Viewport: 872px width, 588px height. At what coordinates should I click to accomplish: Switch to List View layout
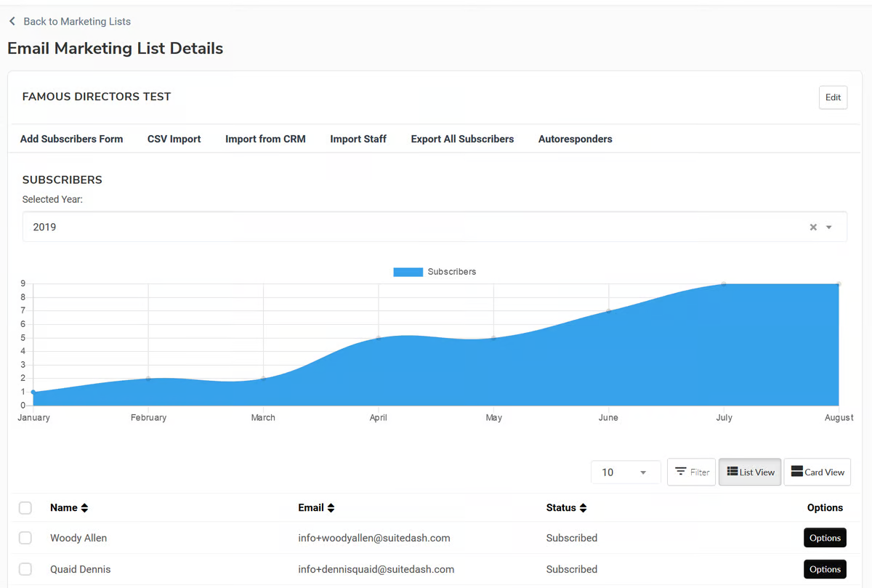pos(749,472)
